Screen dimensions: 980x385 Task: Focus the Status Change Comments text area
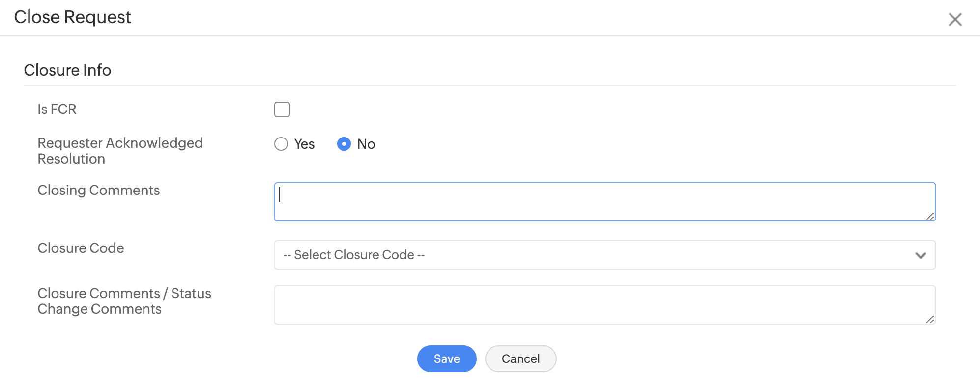pos(605,305)
